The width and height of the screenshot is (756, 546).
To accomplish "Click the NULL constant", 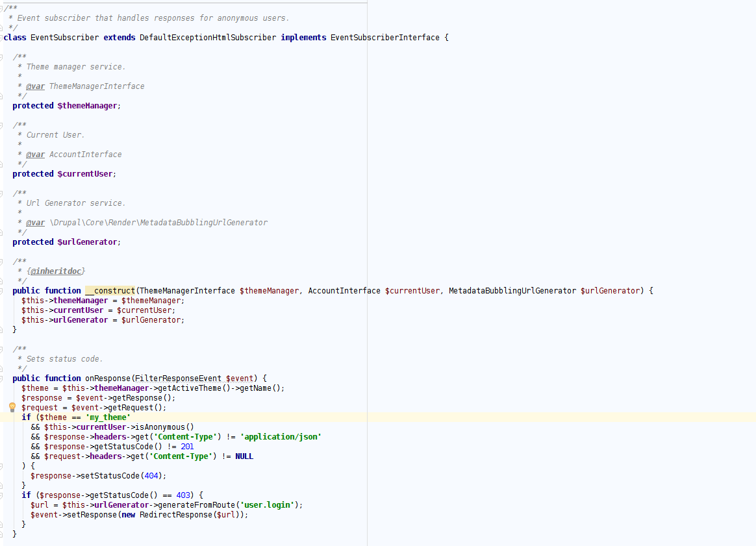I will tap(244, 456).
